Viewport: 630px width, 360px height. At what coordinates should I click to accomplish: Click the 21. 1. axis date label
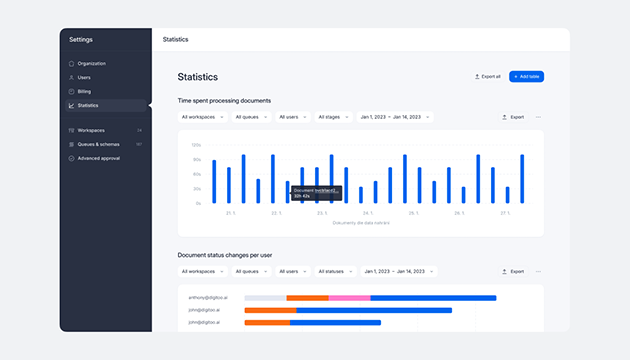pyautogui.click(x=231, y=213)
